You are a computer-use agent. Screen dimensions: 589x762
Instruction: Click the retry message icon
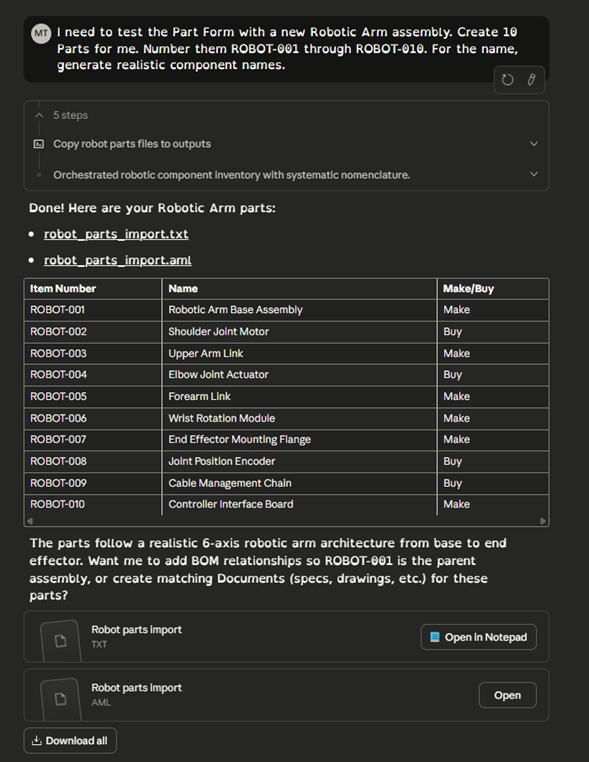point(507,80)
